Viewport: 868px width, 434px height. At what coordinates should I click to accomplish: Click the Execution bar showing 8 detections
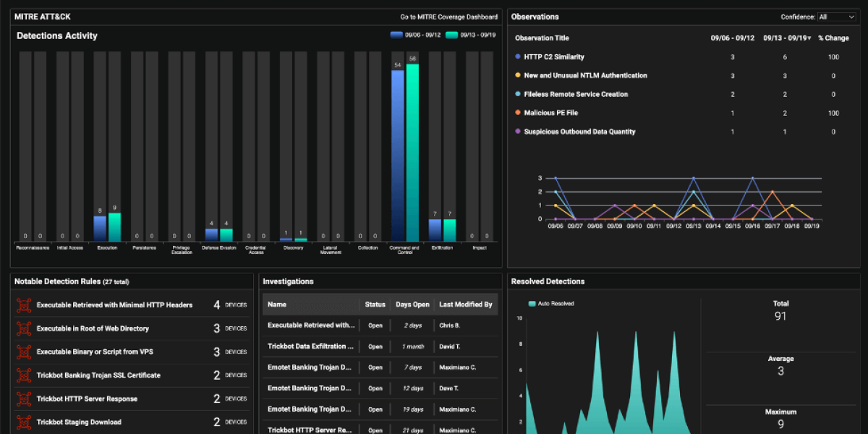[x=100, y=229]
